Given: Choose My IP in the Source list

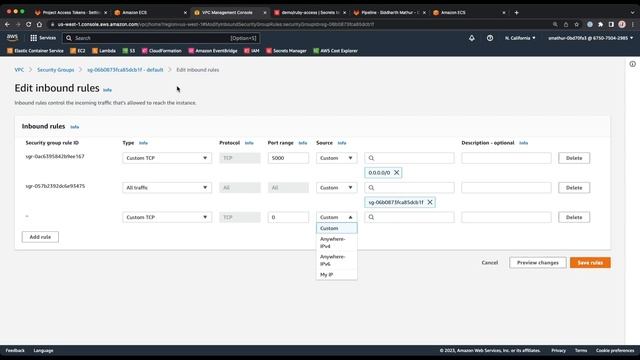Looking at the screenshot, I should pyautogui.click(x=336, y=275).
